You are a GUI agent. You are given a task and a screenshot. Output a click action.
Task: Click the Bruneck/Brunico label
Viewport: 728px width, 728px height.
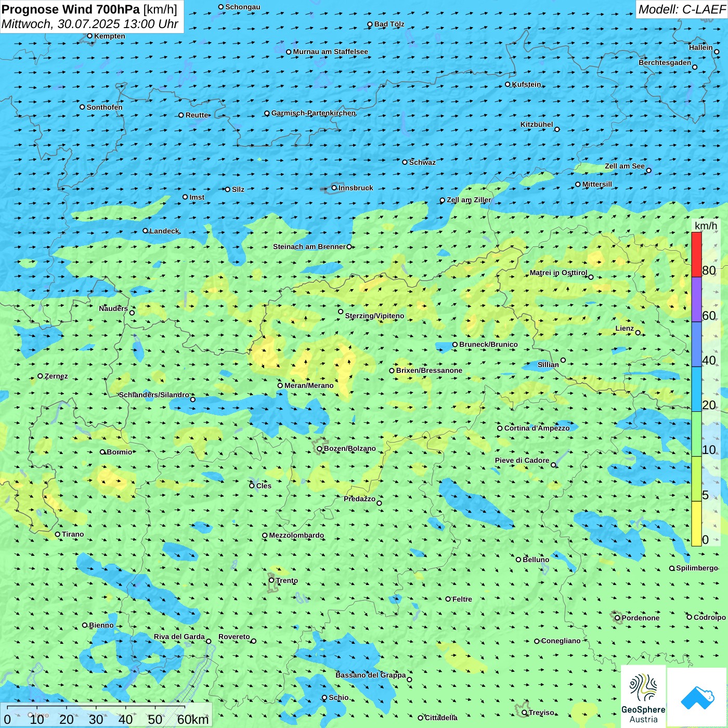(488, 344)
